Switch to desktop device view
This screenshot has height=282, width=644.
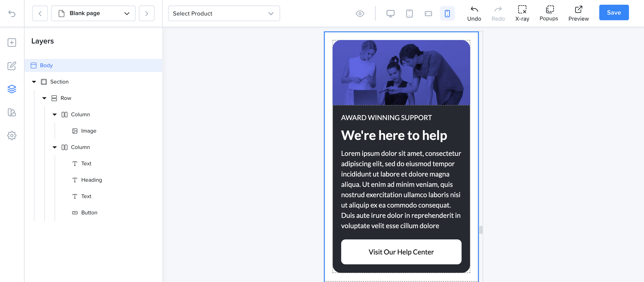tap(391, 14)
